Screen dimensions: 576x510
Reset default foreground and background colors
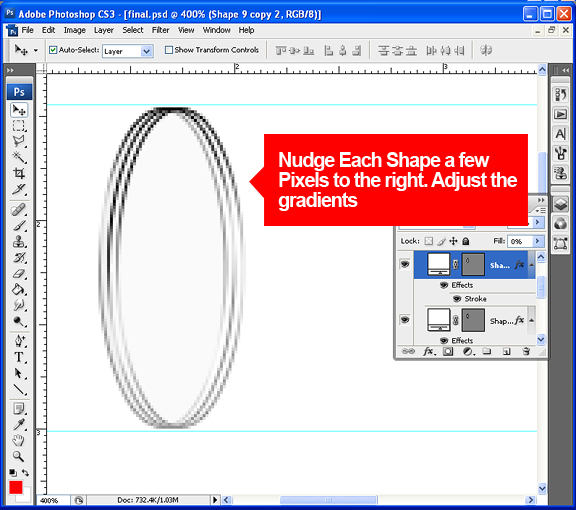click(12, 473)
